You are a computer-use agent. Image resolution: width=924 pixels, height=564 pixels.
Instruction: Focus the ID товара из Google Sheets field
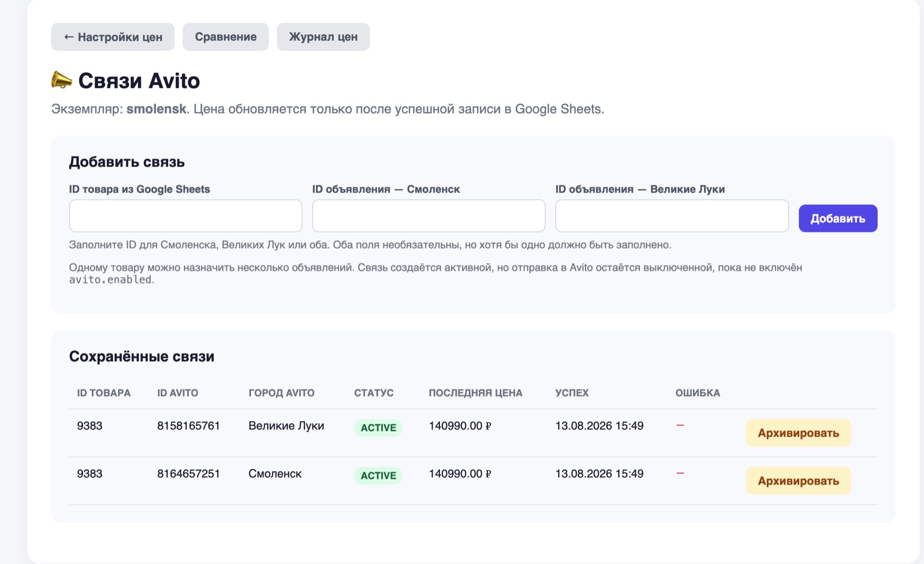(x=185, y=216)
